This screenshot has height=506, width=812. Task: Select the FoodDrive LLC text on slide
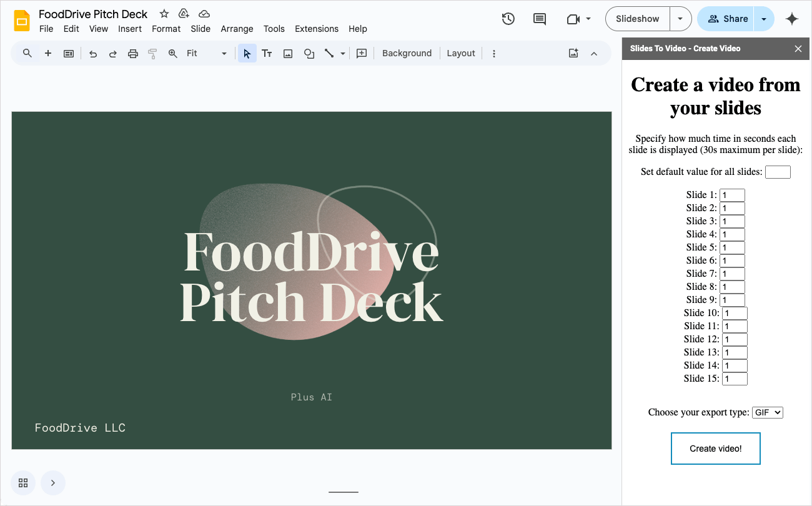pyautogui.click(x=80, y=428)
